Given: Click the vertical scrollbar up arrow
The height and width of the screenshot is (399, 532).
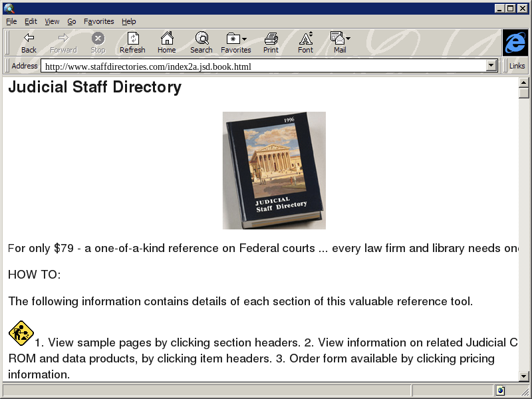Looking at the screenshot, I should point(523,82).
